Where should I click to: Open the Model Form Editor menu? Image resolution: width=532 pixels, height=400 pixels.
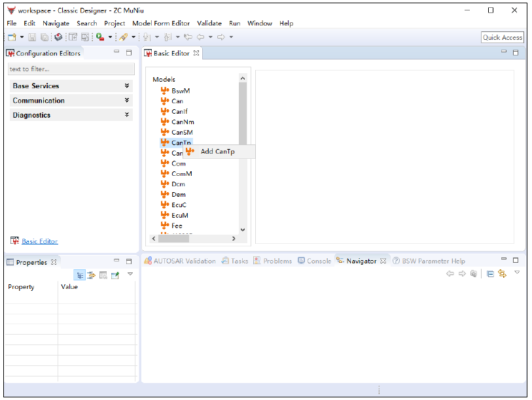pos(161,23)
